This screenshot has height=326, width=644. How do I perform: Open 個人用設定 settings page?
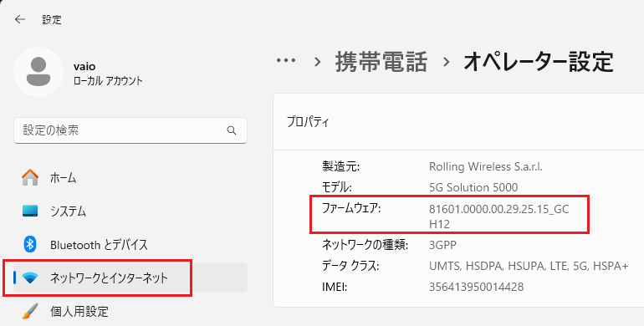tap(130, 311)
